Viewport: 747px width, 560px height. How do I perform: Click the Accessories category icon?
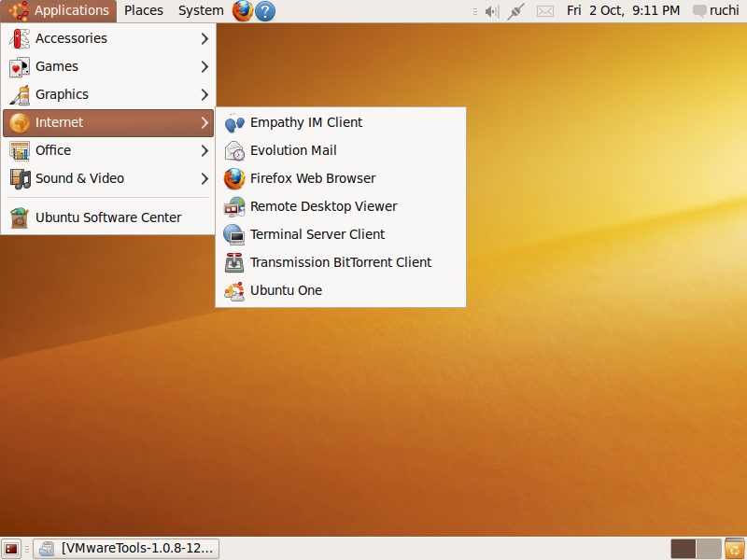[20, 38]
